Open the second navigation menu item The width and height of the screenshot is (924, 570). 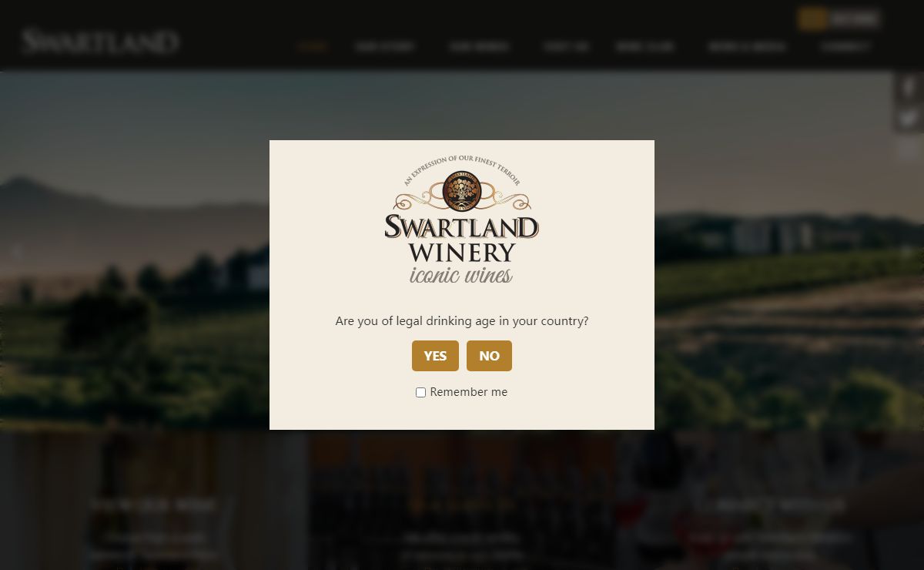[x=385, y=46]
